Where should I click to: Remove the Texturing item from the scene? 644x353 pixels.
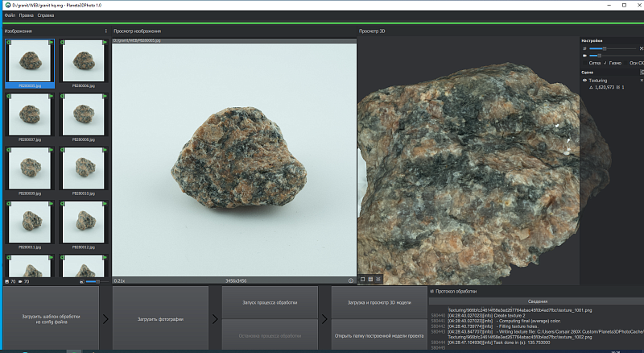(642, 81)
